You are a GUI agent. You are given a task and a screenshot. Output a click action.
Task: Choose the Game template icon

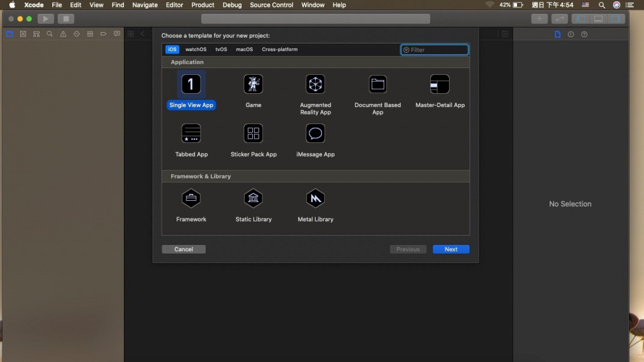click(x=253, y=84)
